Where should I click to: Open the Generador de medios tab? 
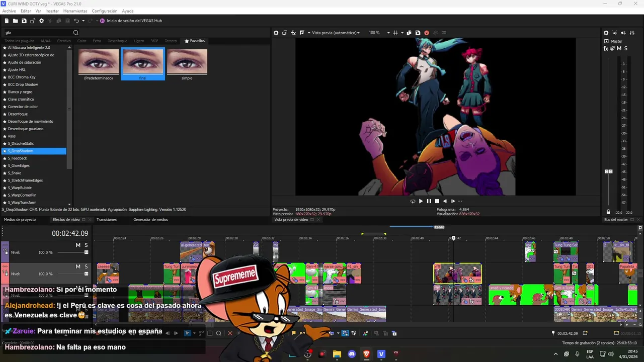[150, 220]
